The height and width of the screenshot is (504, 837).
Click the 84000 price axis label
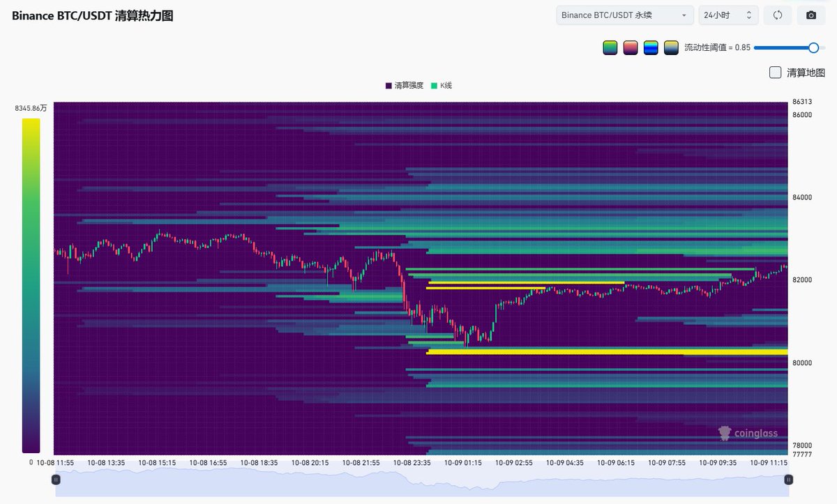tap(802, 197)
